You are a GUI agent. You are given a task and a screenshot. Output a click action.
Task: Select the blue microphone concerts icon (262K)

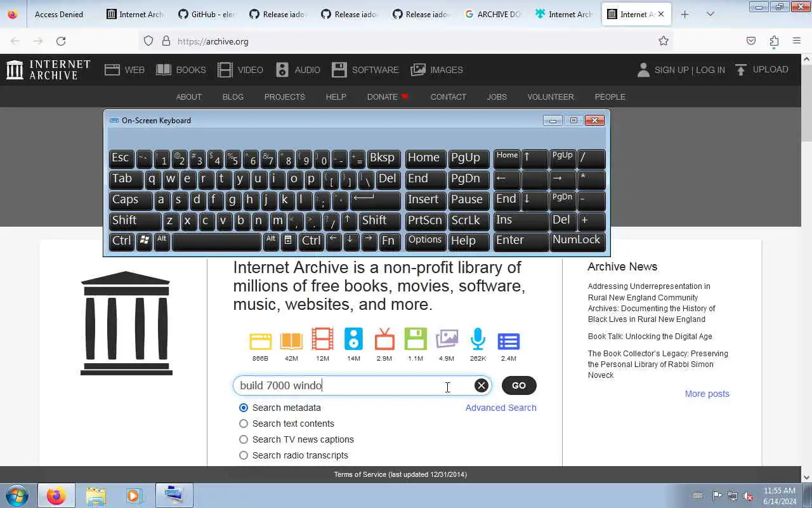click(x=478, y=339)
